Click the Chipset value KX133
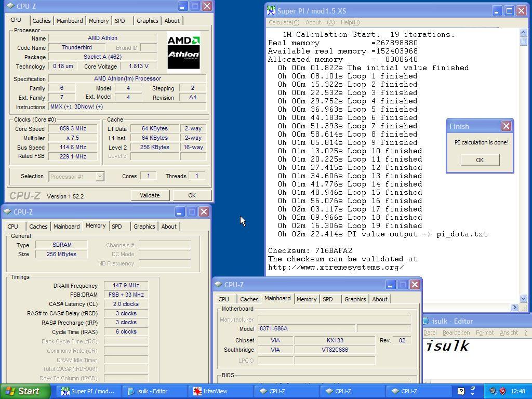This screenshot has height=399, width=532. click(x=335, y=340)
